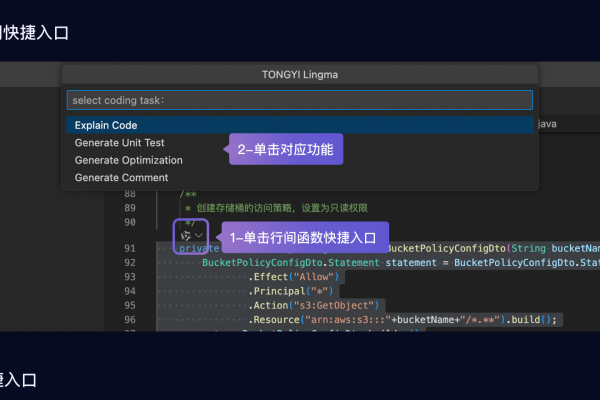Select the Generate Comment task
The height and width of the screenshot is (400, 600).
tap(121, 178)
